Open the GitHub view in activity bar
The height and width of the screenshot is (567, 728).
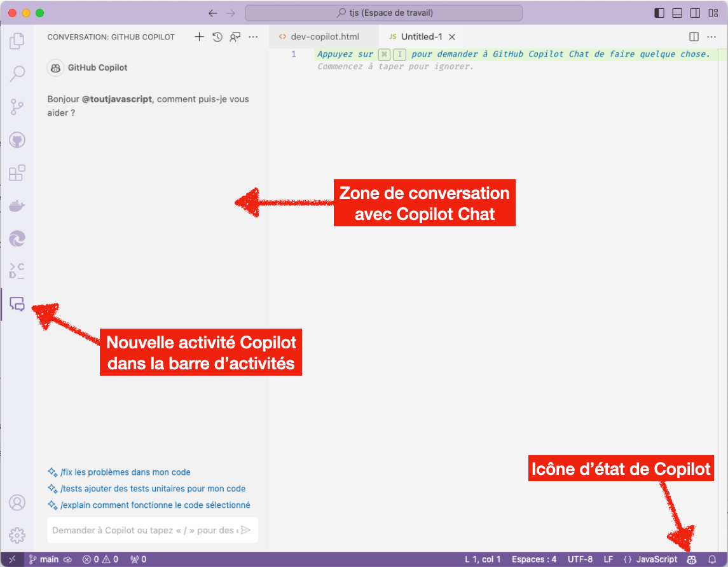[17, 140]
